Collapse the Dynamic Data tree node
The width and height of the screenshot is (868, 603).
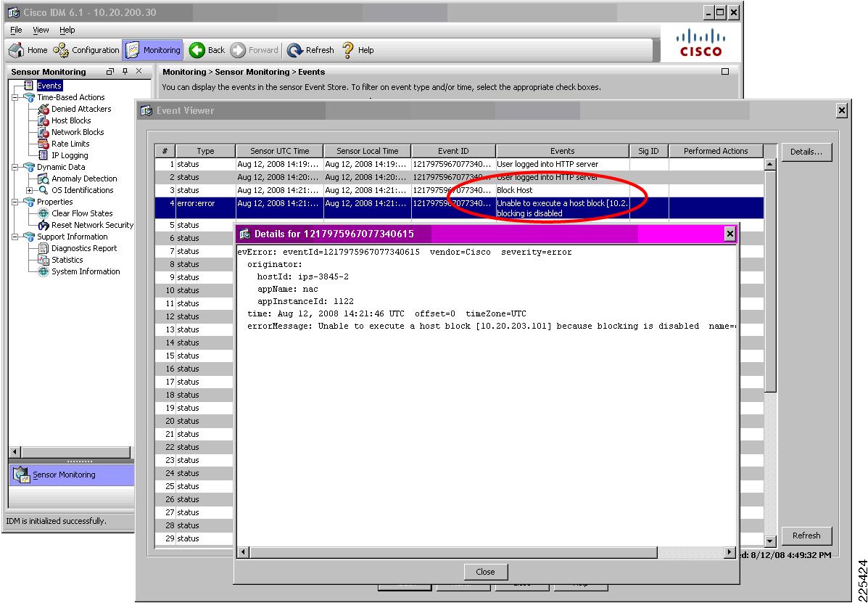click(15, 167)
